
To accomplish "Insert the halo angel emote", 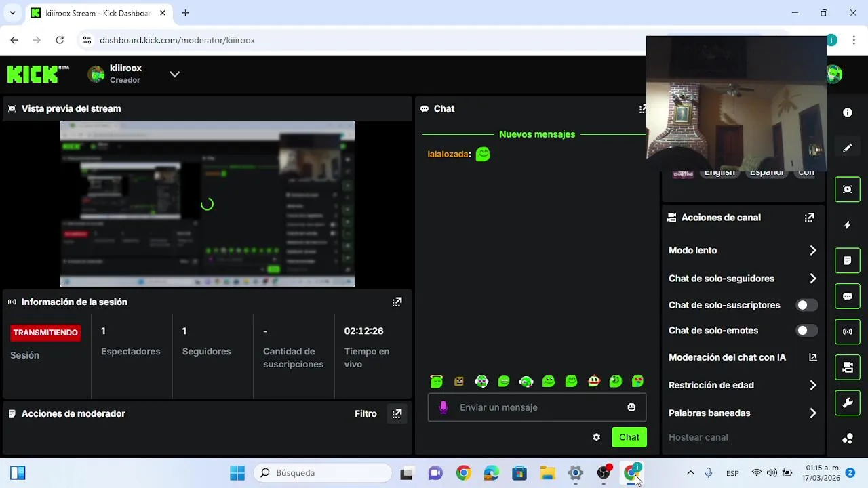I will (437, 382).
